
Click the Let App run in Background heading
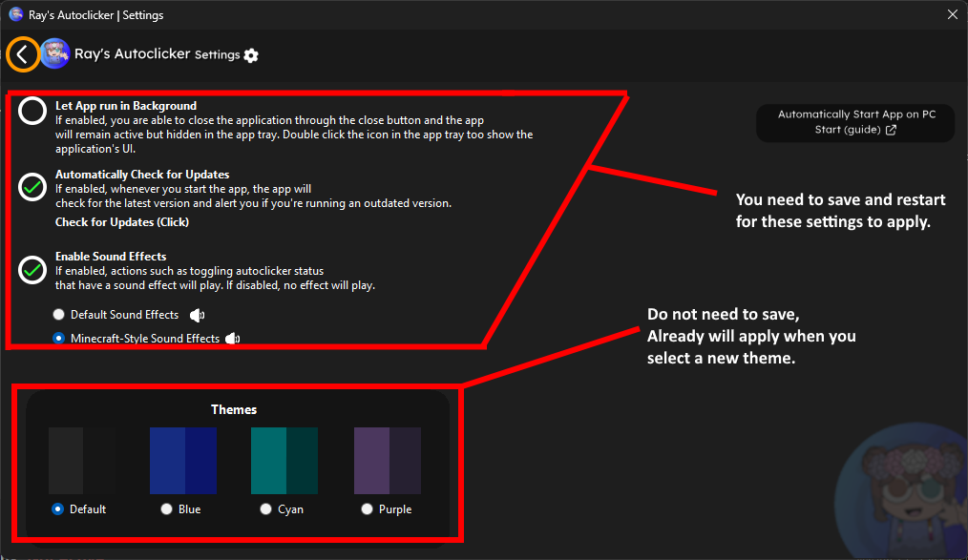tap(126, 106)
